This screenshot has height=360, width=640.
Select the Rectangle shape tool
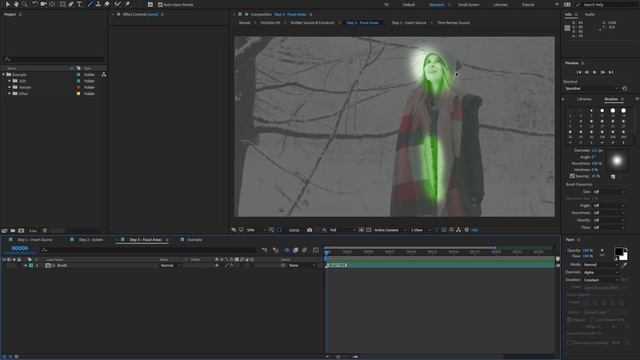(x=62, y=4)
